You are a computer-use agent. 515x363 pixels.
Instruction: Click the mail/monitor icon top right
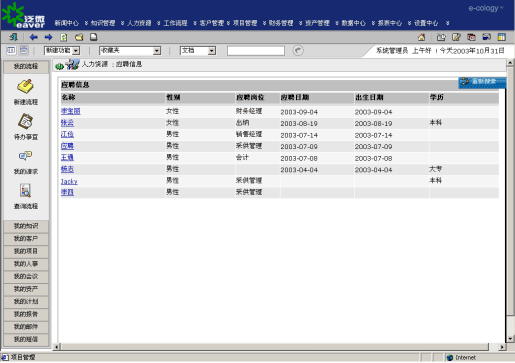(487, 37)
